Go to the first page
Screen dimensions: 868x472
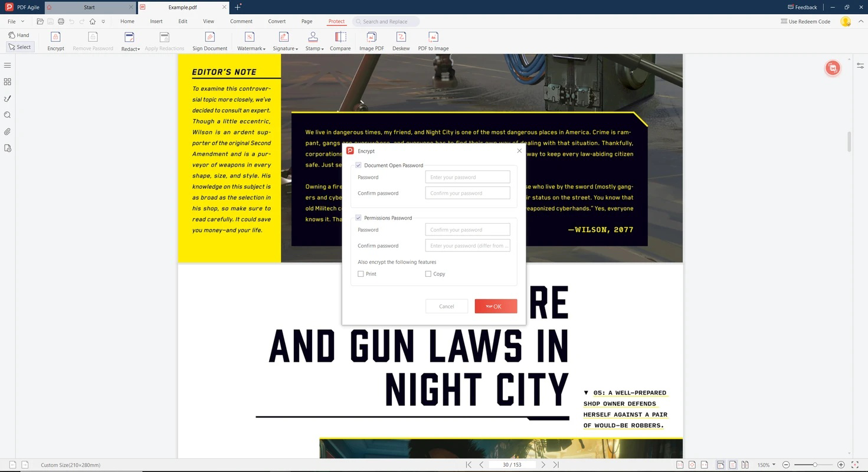click(469, 465)
